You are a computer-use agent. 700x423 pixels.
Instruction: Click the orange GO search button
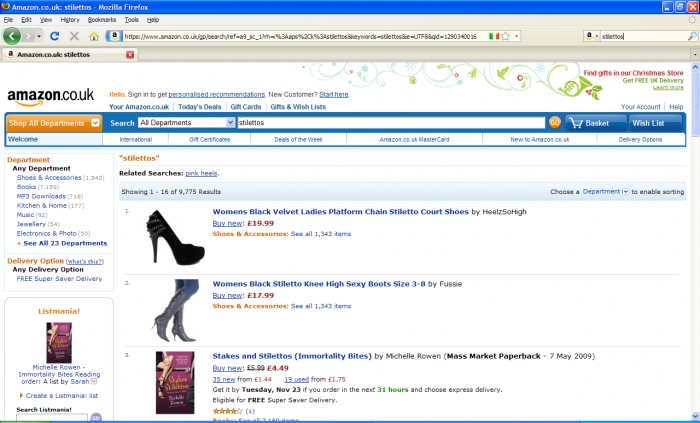554,123
